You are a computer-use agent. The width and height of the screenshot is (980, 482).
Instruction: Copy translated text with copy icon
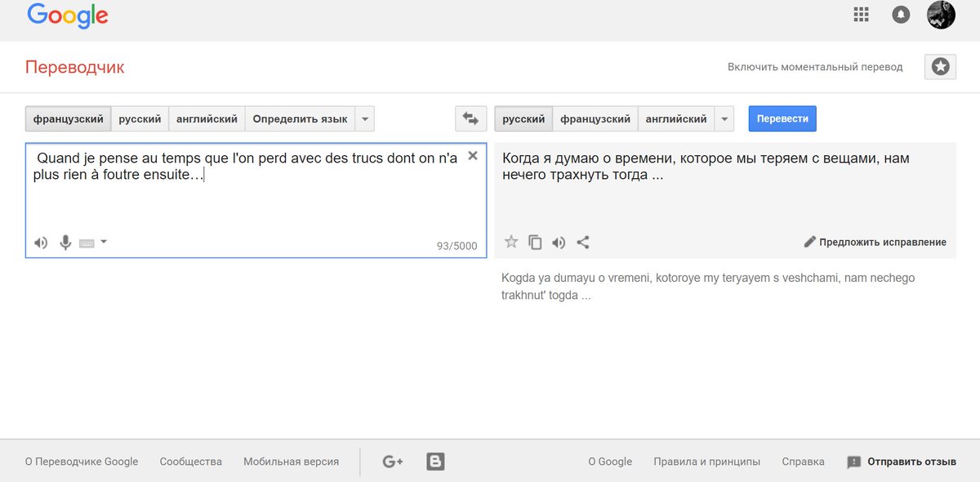tap(535, 242)
